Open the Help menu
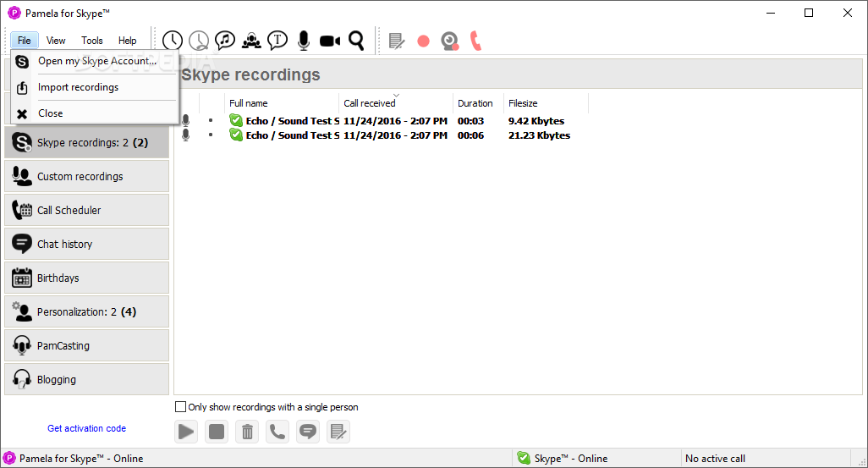The height and width of the screenshot is (468, 868). coord(127,41)
